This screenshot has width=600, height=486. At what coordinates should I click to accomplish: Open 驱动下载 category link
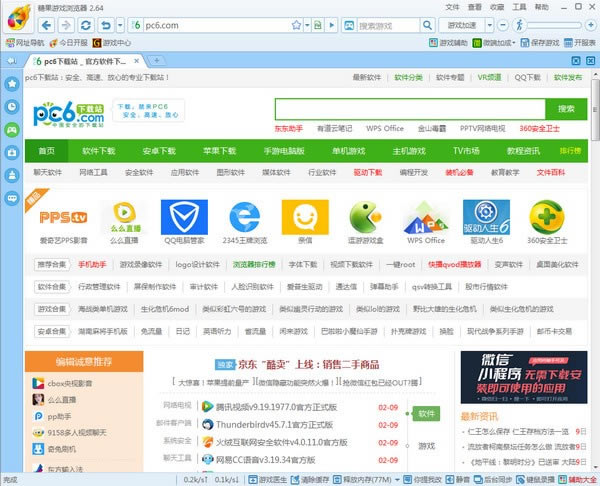(x=368, y=173)
